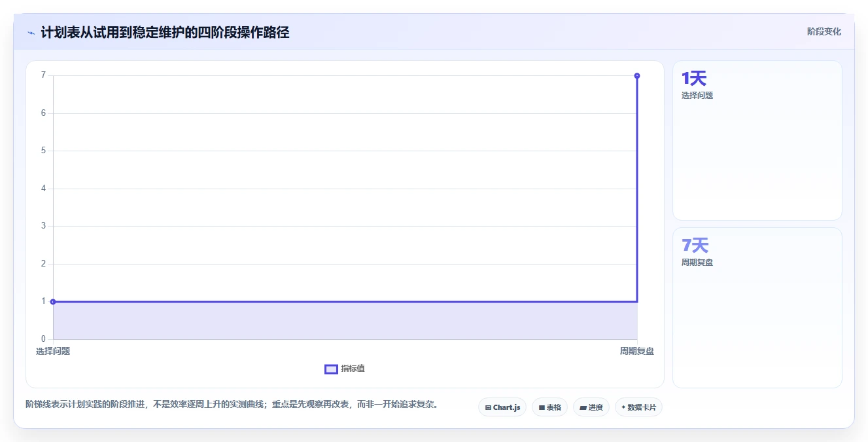This screenshot has width=868, height=442.
Task: Select the Chart.js tag chip
Action: 502,407
